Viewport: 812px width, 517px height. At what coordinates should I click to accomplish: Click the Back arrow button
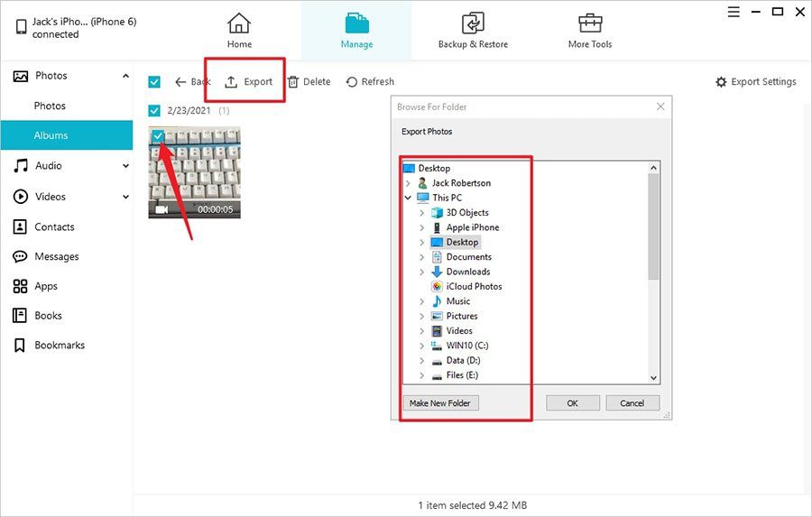pos(193,82)
